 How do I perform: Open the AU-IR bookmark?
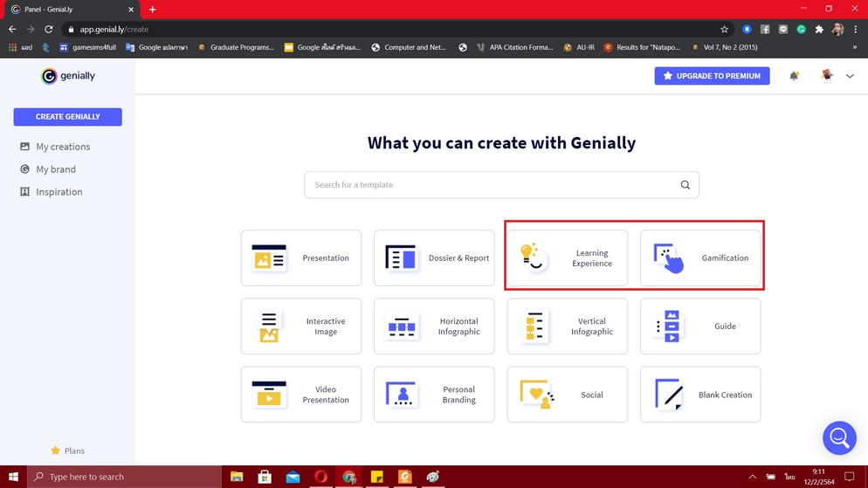pyautogui.click(x=579, y=47)
